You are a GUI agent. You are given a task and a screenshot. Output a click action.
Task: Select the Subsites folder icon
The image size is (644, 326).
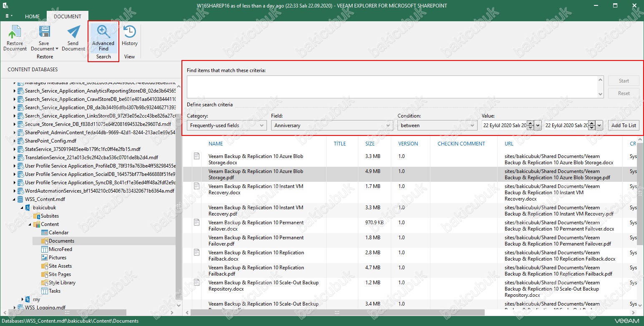(x=36, y=216)
